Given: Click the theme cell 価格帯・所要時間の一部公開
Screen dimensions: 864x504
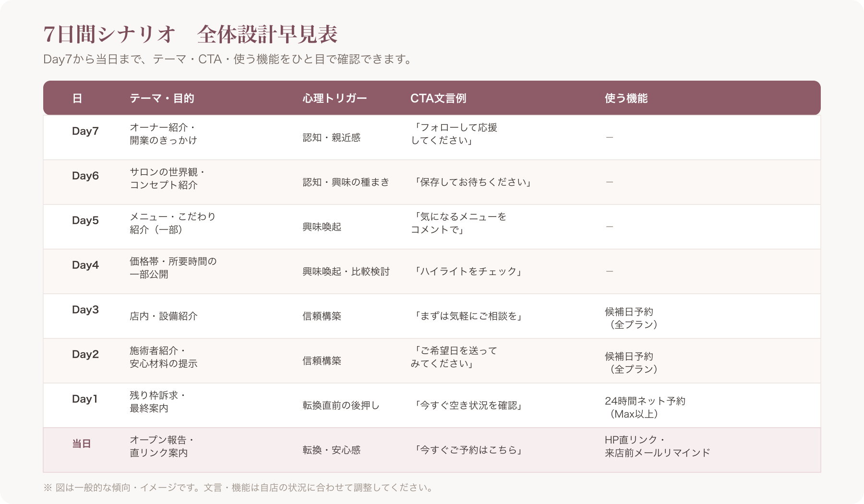Looking at the screenshot, I should click(x=173, y=268).
